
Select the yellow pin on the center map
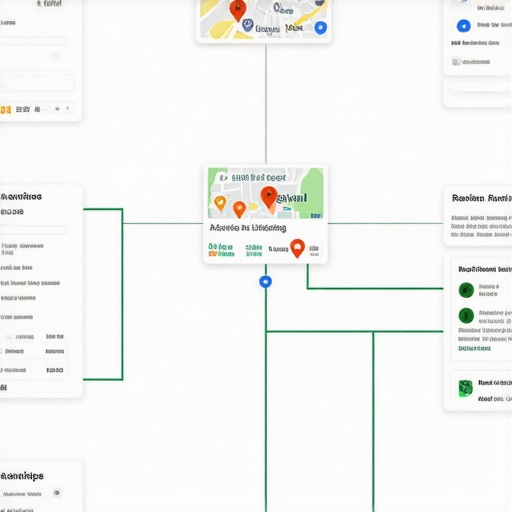point(220,203)
